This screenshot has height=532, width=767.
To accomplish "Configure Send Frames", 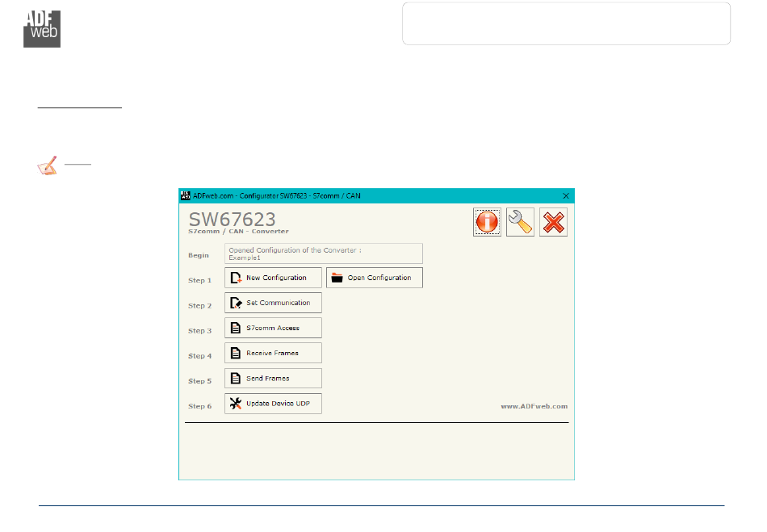I will coord(273,378).
